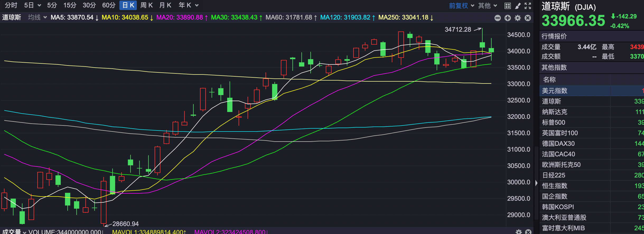The image size is (644, 234).
Task: Switch to the 年K yearly tab
Action: [x=185, y=5]
